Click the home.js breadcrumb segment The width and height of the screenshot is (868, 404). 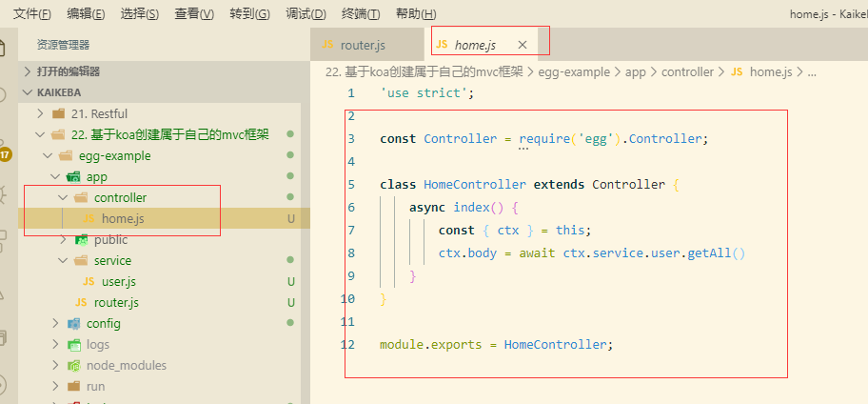(x=771, y=72)
